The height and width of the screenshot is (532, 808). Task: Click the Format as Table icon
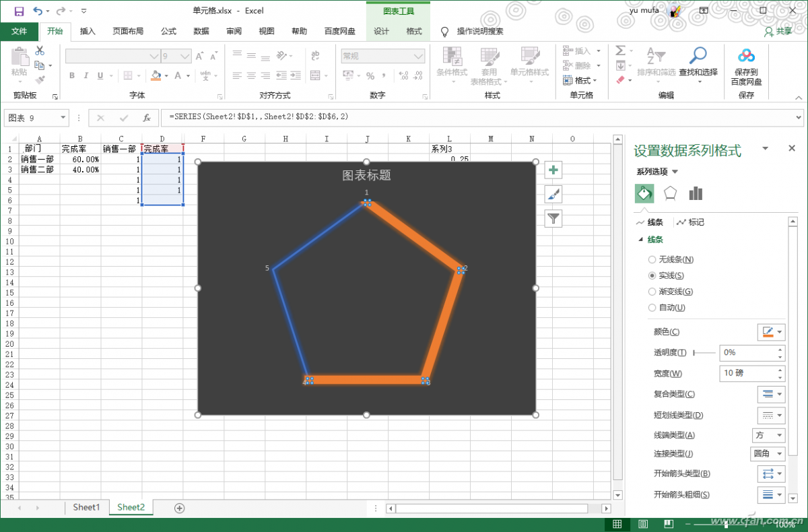click(x=490, y=56)
